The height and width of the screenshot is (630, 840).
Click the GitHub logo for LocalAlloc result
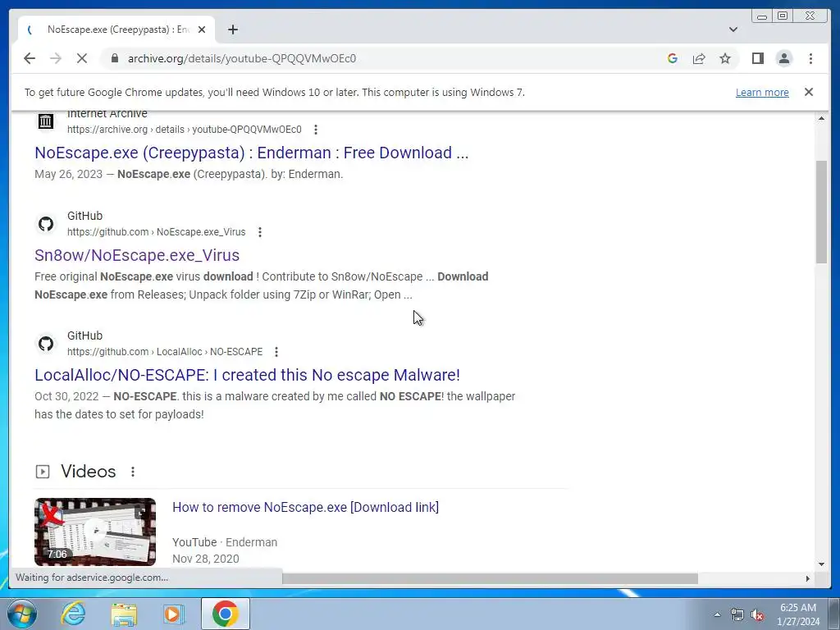46,344
